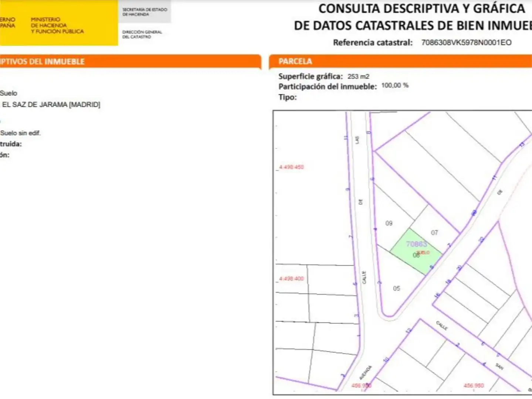
Task: Click parcel "07" on the map
Action: point(434,233)
